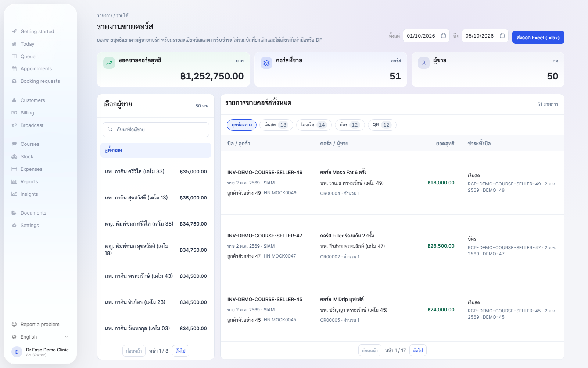
Task: Select seller นพ. ภาคิน ศรีวิไล (เดโม 33)
Action: (156, 171)
